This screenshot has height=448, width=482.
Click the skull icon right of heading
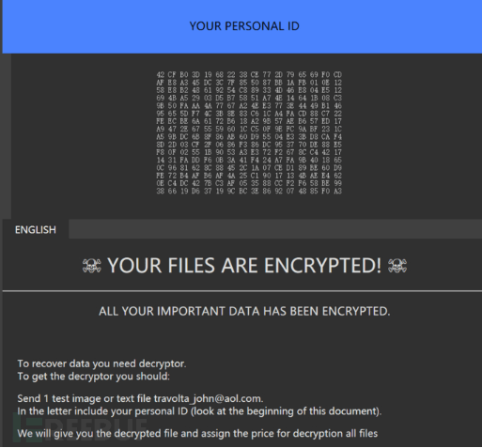pyautogui.click(x=397, y=266)
